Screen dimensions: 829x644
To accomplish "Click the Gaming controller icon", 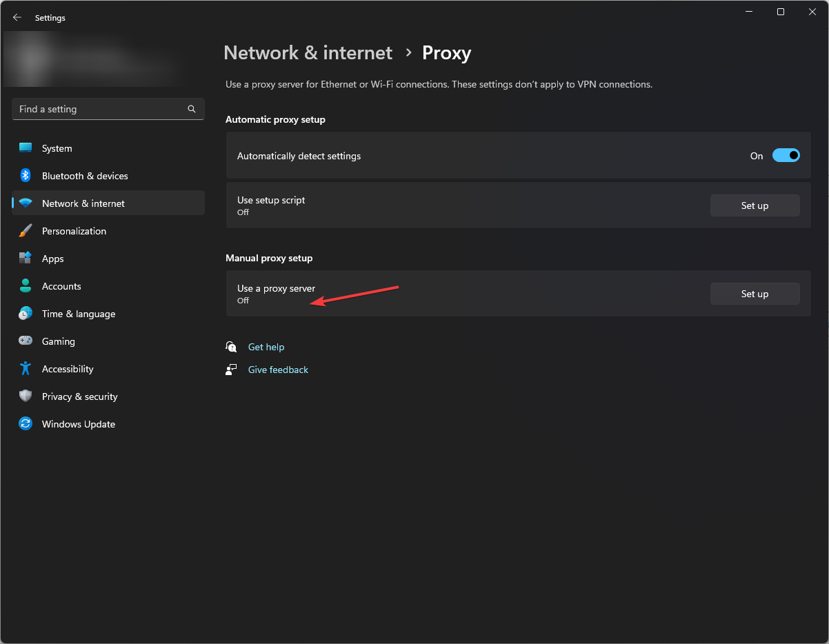I will (x=26, y=341).
